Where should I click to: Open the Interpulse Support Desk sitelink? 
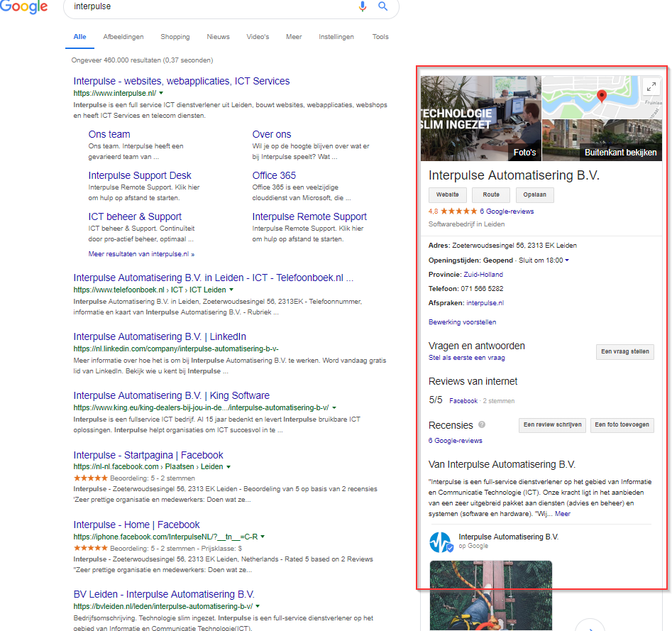tap(140, 175)
